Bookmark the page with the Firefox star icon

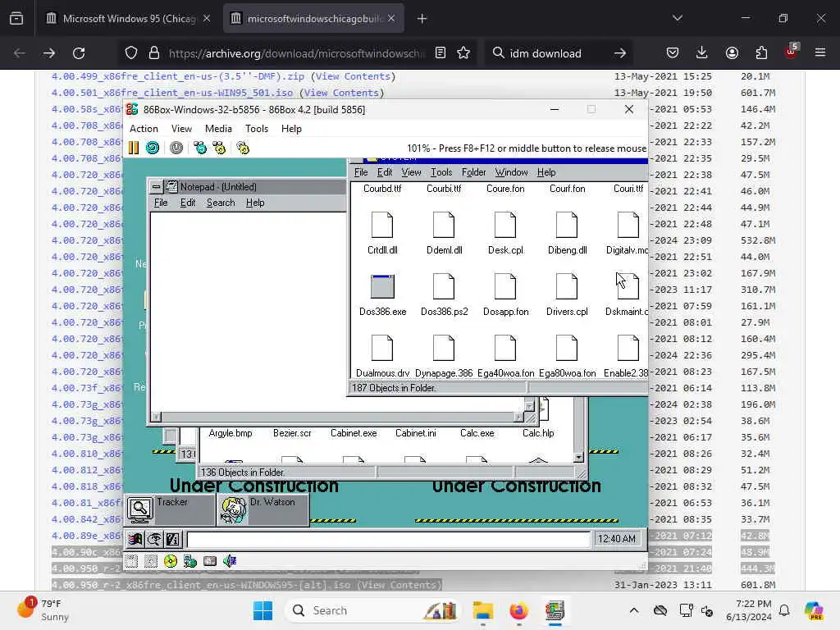[x=463, y=53]
